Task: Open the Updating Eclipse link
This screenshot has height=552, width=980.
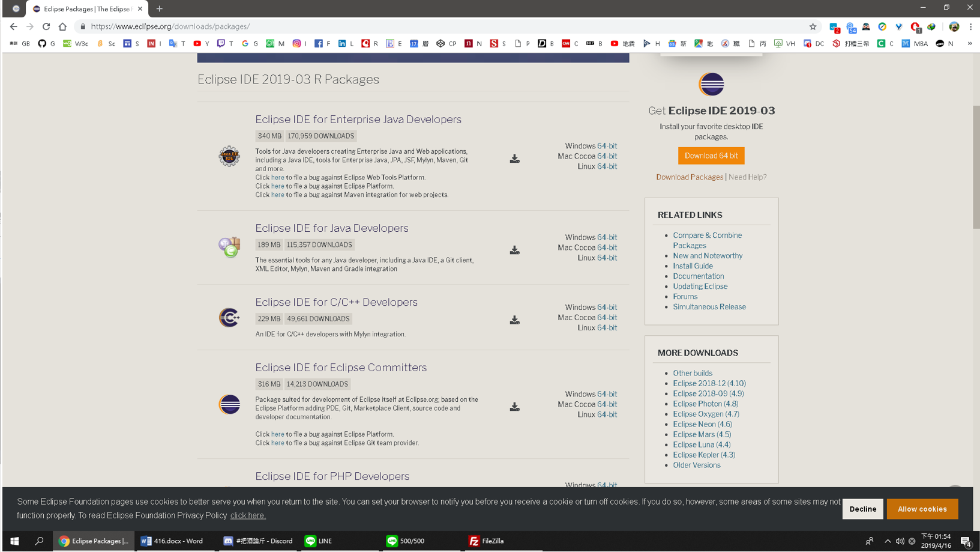Action: [x=700, y=287]
